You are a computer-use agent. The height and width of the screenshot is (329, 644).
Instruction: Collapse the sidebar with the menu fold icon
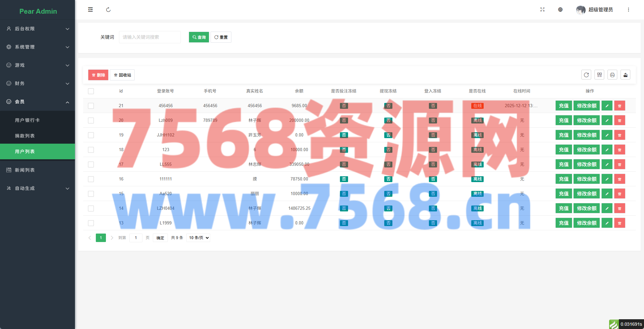[x=90, y=10]
